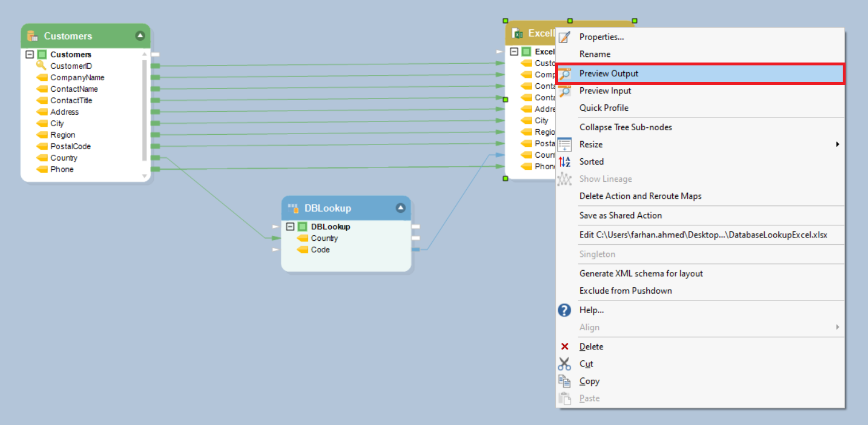Viewport: 868px width, 425px height.
Task: Click Edit DatabaseLookupExcel.xlsx menu entry
Action: [x=703, y=235]
